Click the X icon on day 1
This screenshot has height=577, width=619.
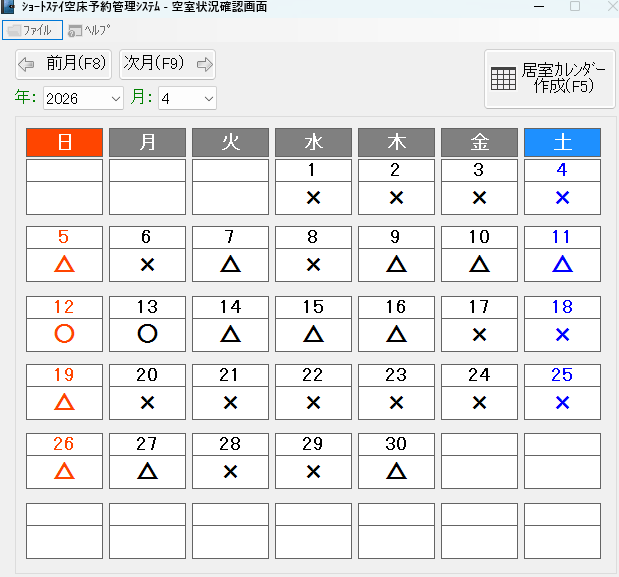click(x=313, y=198)
